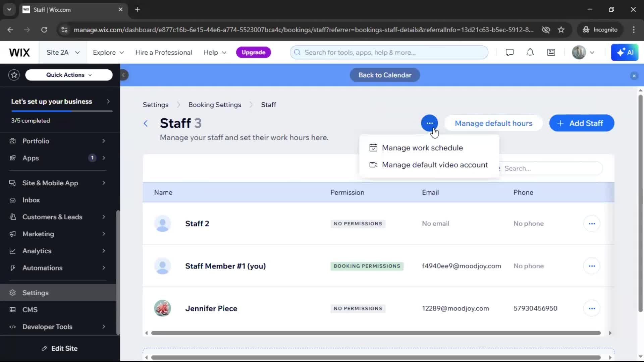Click Jennifer Piece's avatar thumbnail
The height and width of the screenshot is (362, 644).
coord(163,308)
